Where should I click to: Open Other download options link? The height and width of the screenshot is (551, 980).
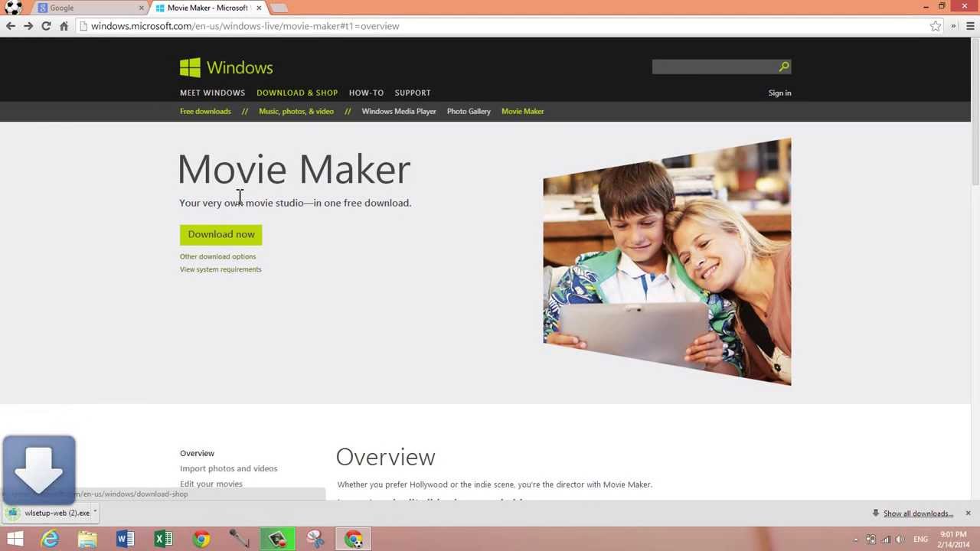[x=217, y=256]
